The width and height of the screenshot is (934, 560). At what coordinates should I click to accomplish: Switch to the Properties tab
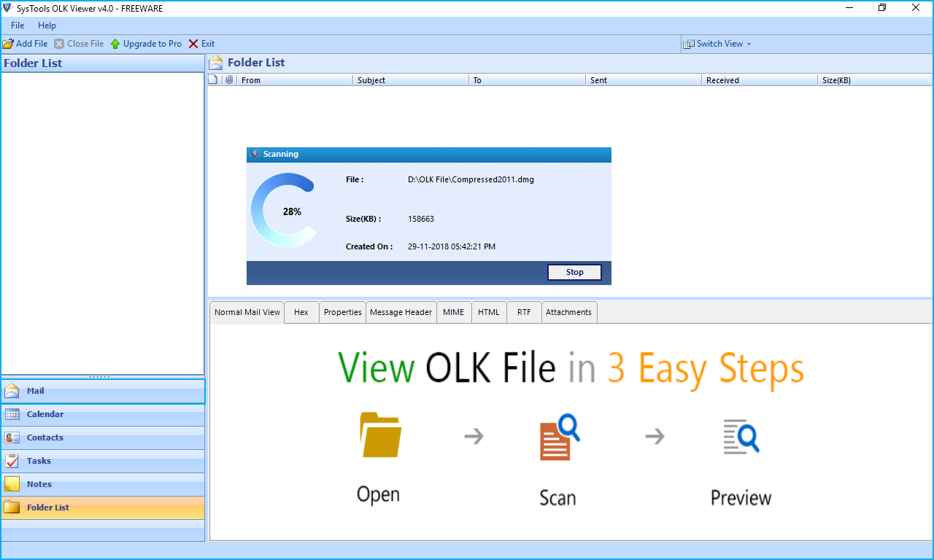[x=343, y=312]
